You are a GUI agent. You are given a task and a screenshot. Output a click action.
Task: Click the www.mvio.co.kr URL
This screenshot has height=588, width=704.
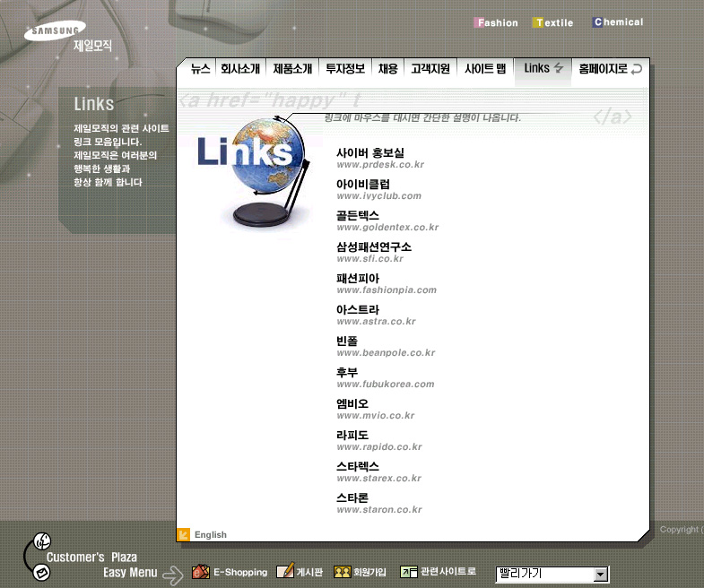point(376,416)
